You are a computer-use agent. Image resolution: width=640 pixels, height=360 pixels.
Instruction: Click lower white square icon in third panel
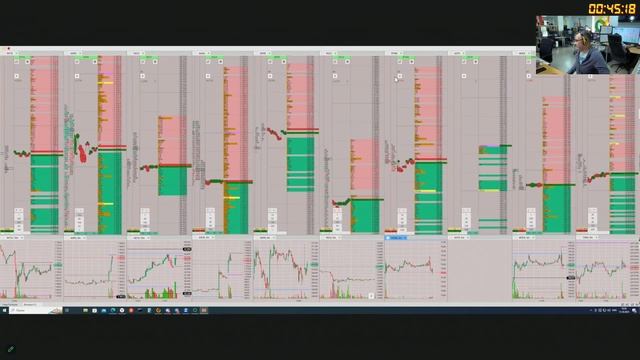(142, 76)
